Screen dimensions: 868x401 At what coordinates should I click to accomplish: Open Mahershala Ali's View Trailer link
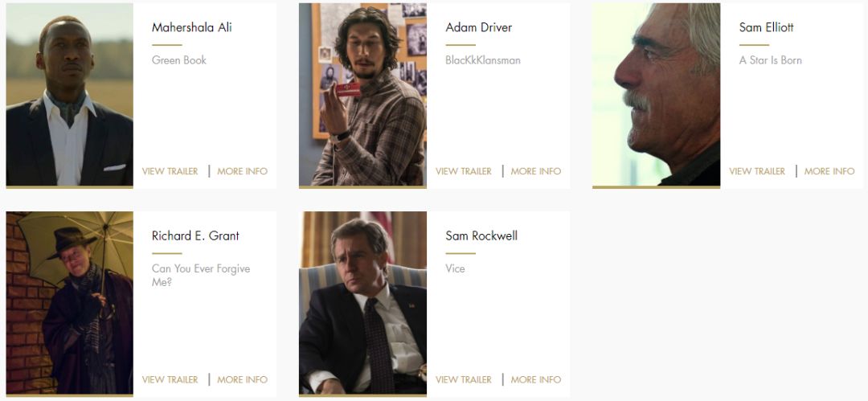pyautogui.click(x=170, y=171)
